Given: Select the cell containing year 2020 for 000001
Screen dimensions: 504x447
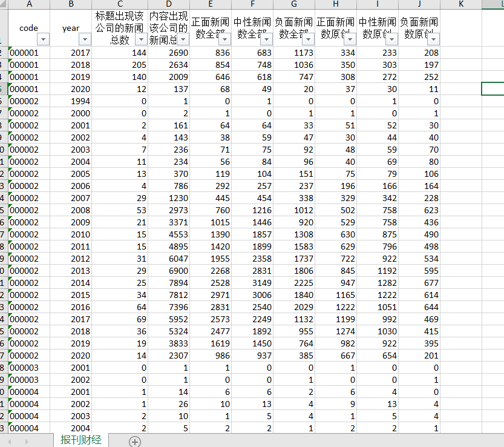Looking at the screenshot, I should 71,89.
